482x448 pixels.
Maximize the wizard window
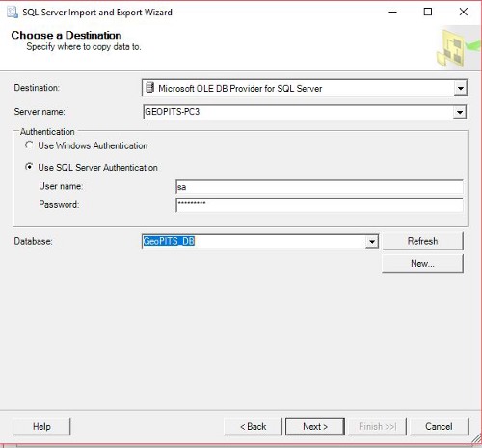[428, 13]
